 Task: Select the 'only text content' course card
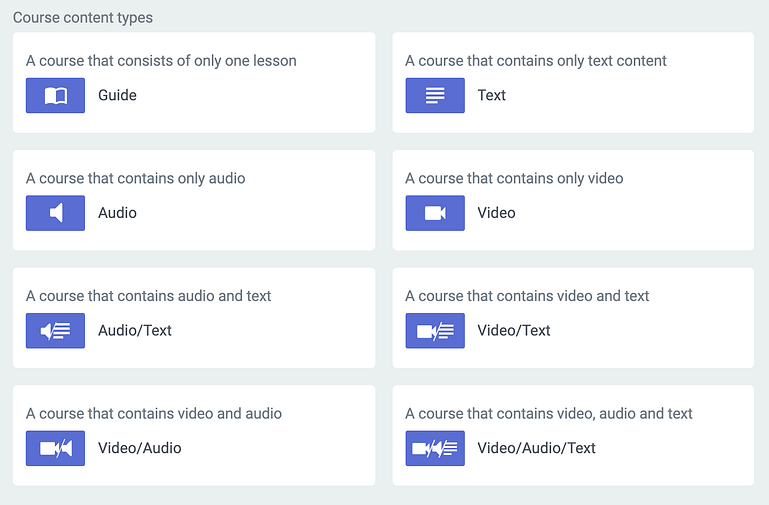[573, 82]
